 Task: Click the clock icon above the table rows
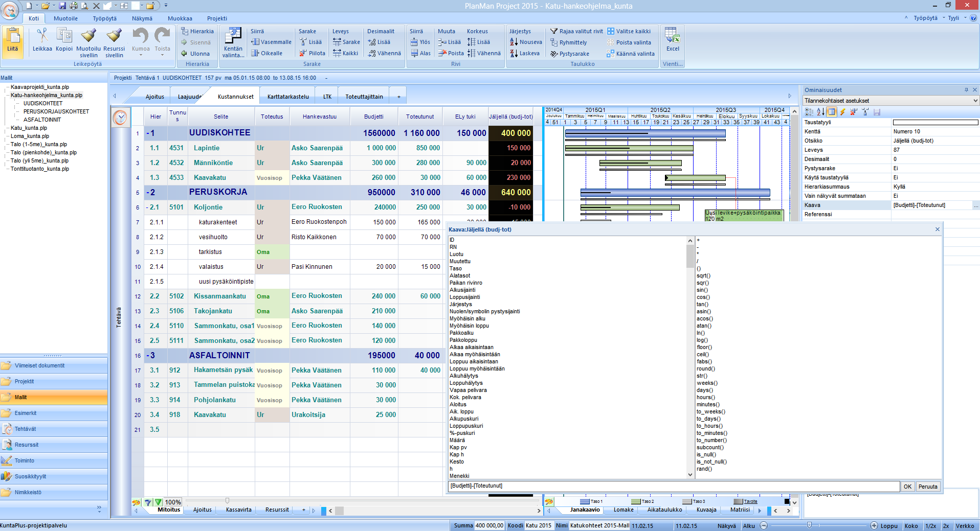pyautogui.click(x=120, y=118)
